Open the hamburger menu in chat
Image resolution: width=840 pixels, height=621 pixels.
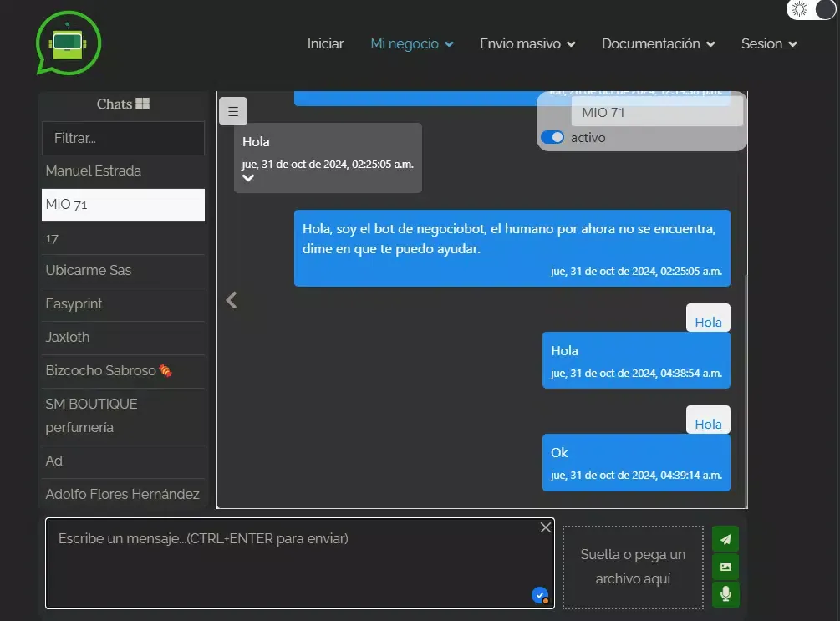(233, 111)
